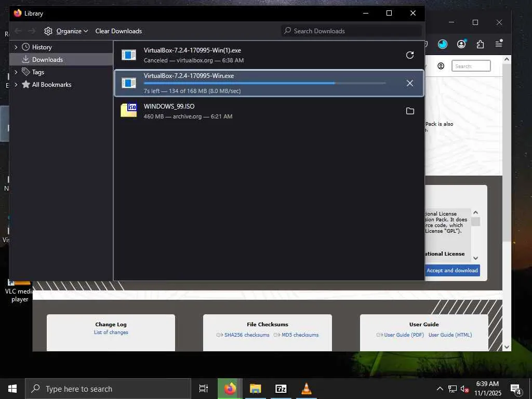Click the muted volume tray icon
The height and width of the screenshot is (399, 532).
pyautogui.click(x=465, y=389)
